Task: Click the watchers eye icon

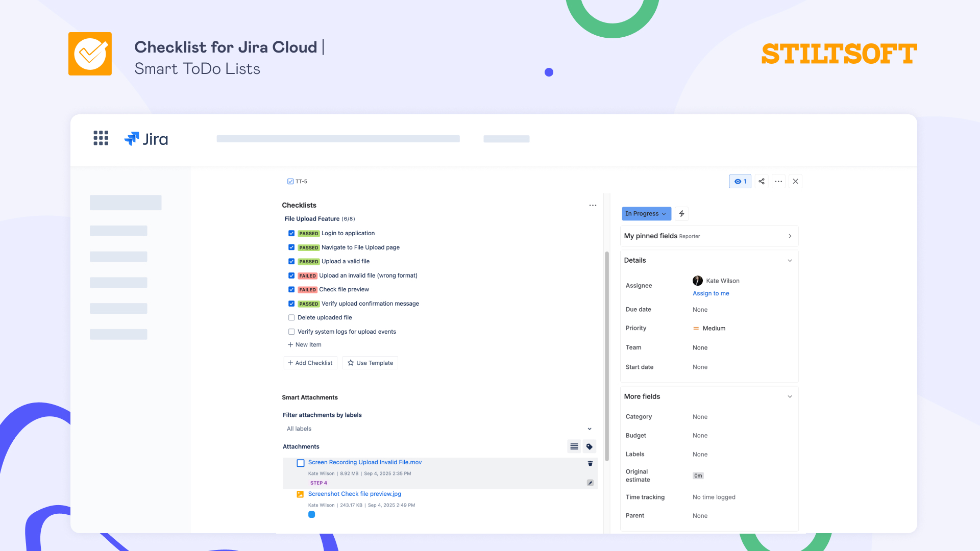Action: click(740, 181)
